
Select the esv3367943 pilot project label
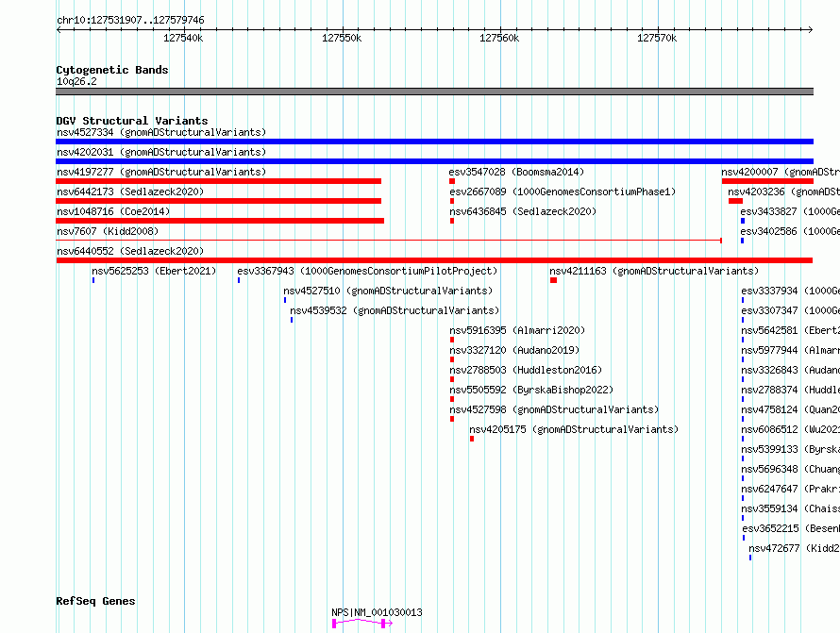point(367,271)
